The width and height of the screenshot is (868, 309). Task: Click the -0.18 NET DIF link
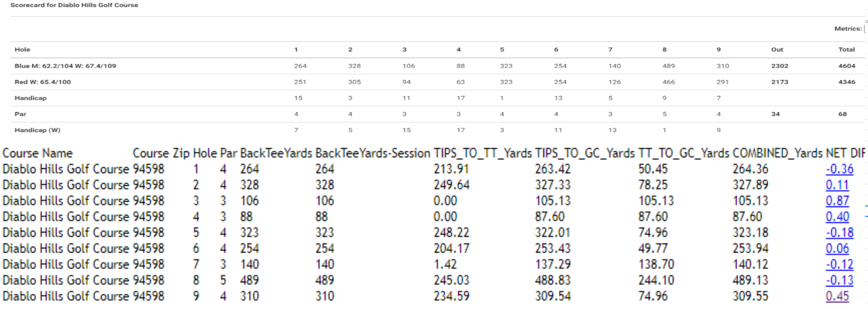click(839, 233)
